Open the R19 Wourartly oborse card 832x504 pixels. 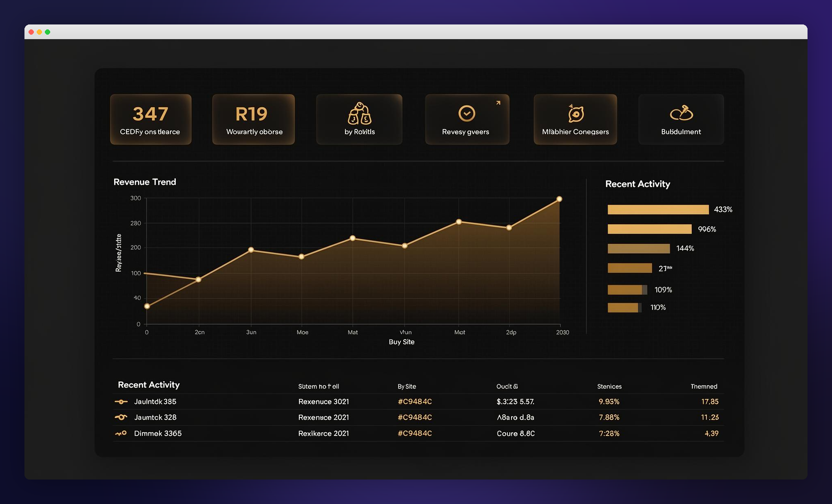click(x=253, y=119)
